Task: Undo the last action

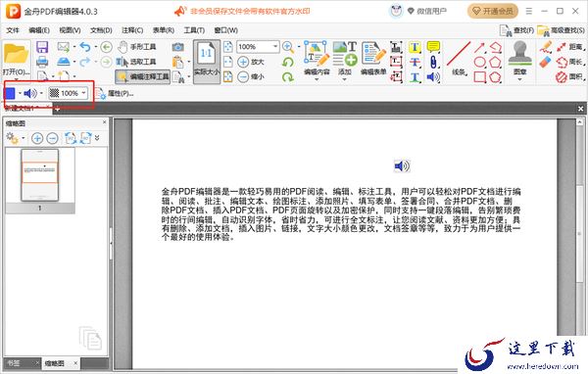Action: coord(85,47)
